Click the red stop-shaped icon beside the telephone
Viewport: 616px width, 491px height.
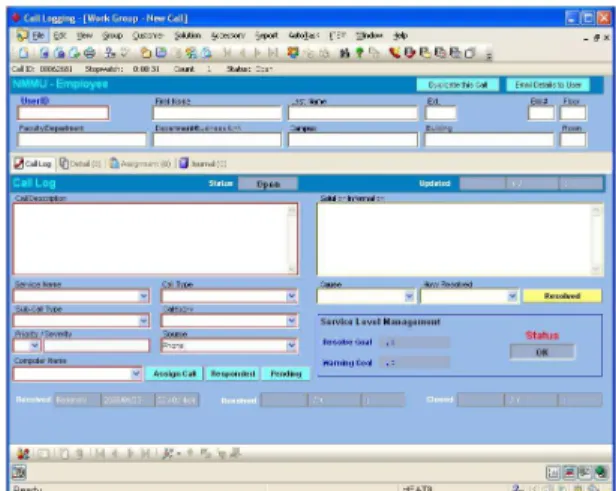(x=410, y=53)
